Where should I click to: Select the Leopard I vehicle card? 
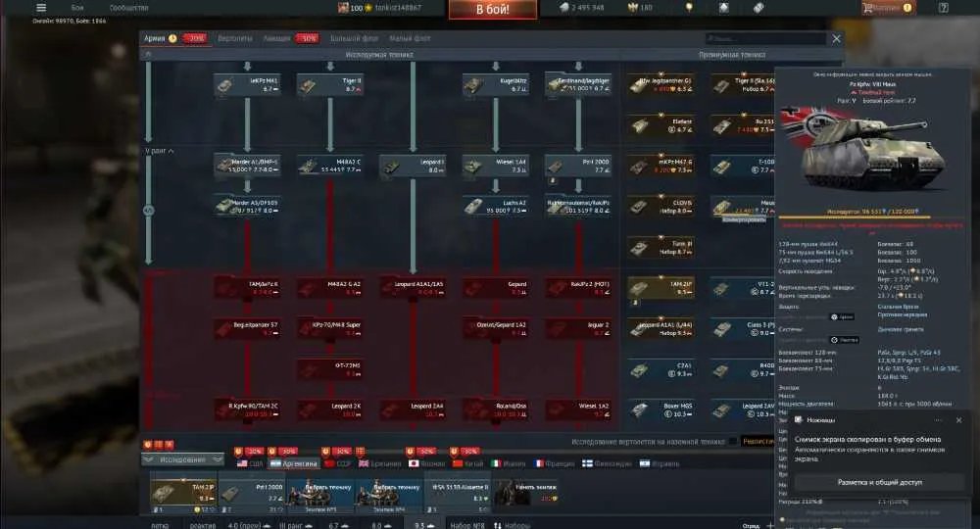(x=414, y=167)
